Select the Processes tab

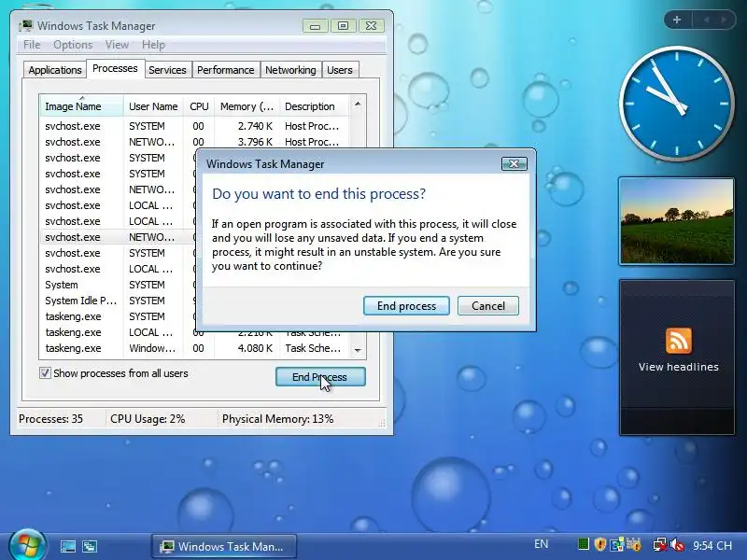click(x=115, y=68)
